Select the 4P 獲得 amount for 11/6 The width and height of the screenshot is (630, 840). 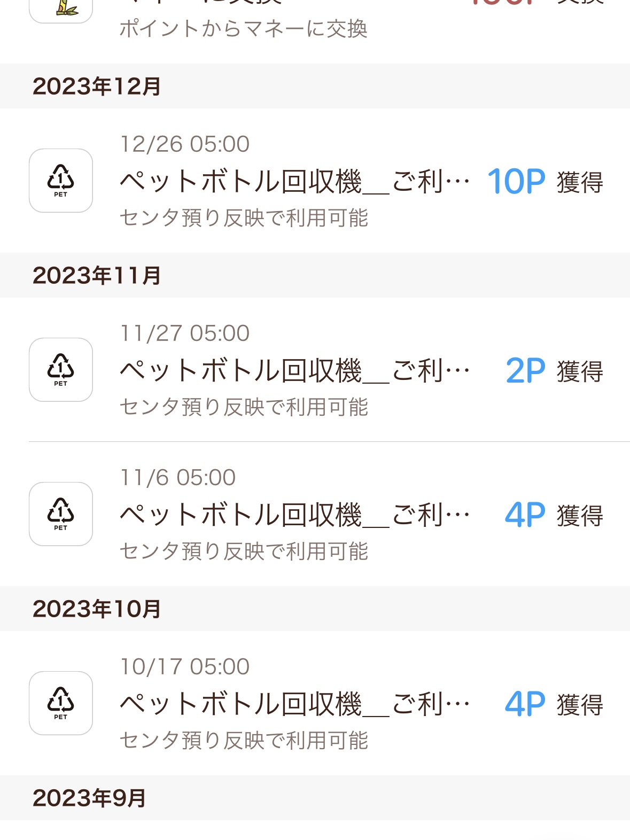coord(554,515)
